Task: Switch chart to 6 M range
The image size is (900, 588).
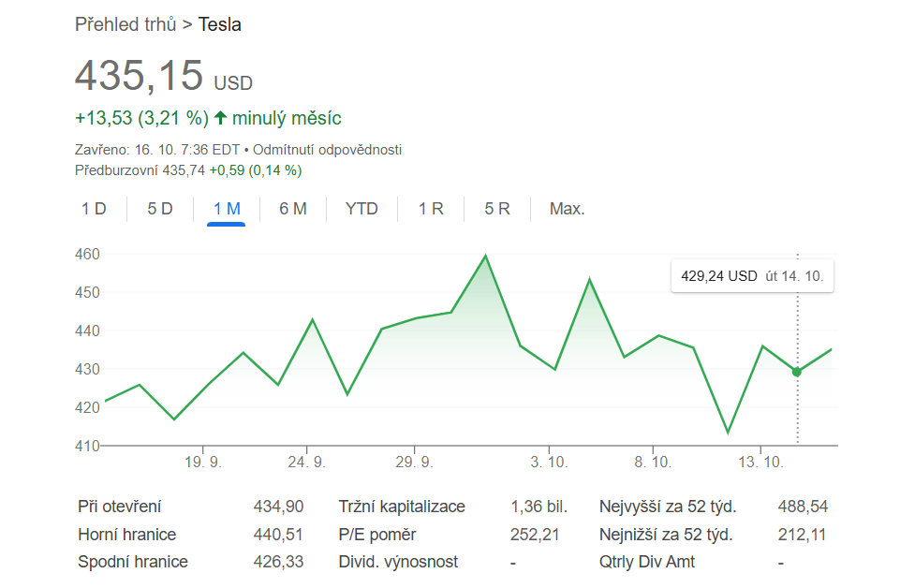Action: click(293, 209)
